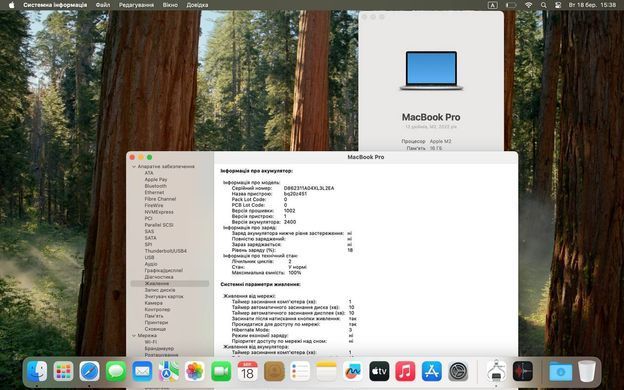Launch Freeform from the Dock
This screenshot has width=624, height=390.
coord(353,372)
